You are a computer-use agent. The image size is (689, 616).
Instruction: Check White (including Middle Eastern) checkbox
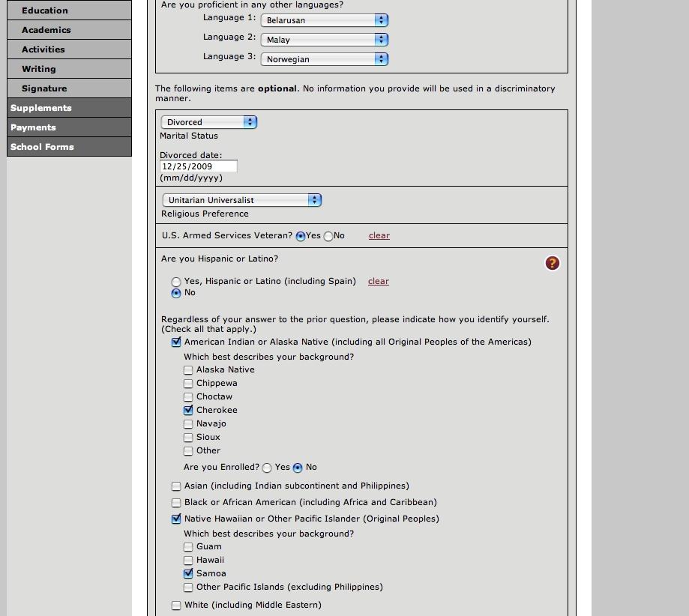tap(176, 606)
